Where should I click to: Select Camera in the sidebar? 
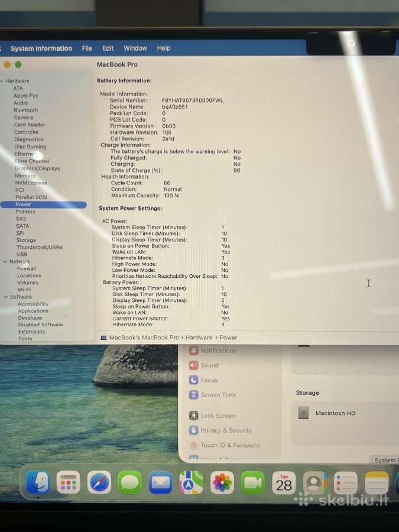[x=24, y=118]
